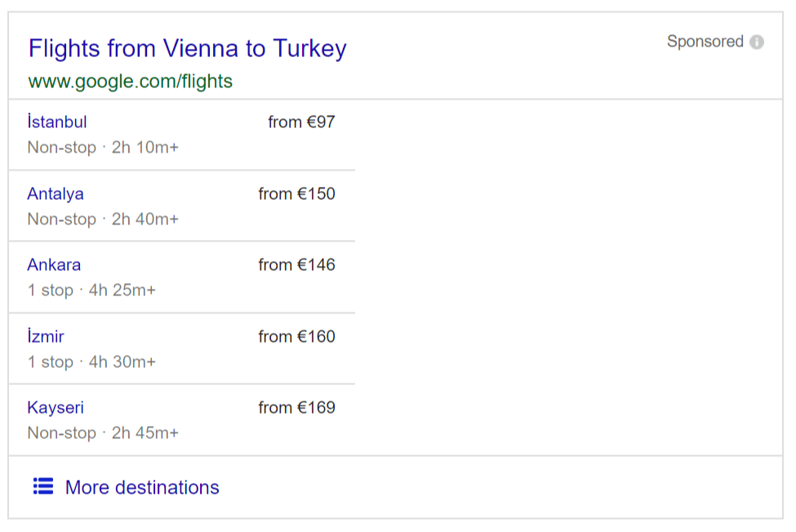Click the İzmir price from €160
Screen dimensions: 796x532
click(x=296, y=337)
